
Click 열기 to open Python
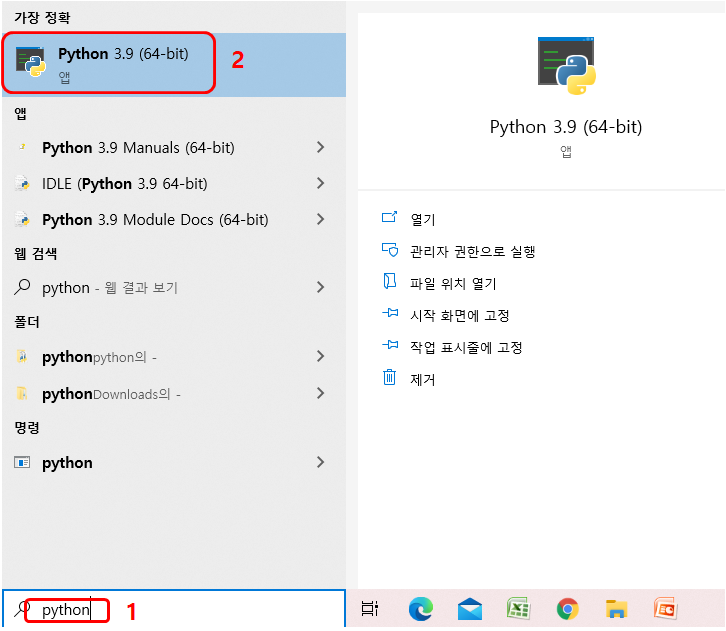click(423, 219)
